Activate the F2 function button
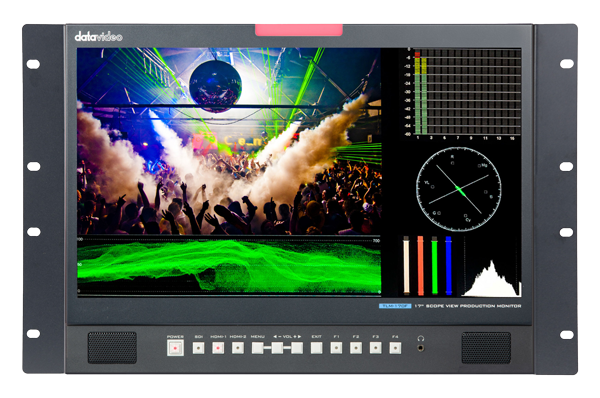The image size is (600, 398). coord(356,348)
